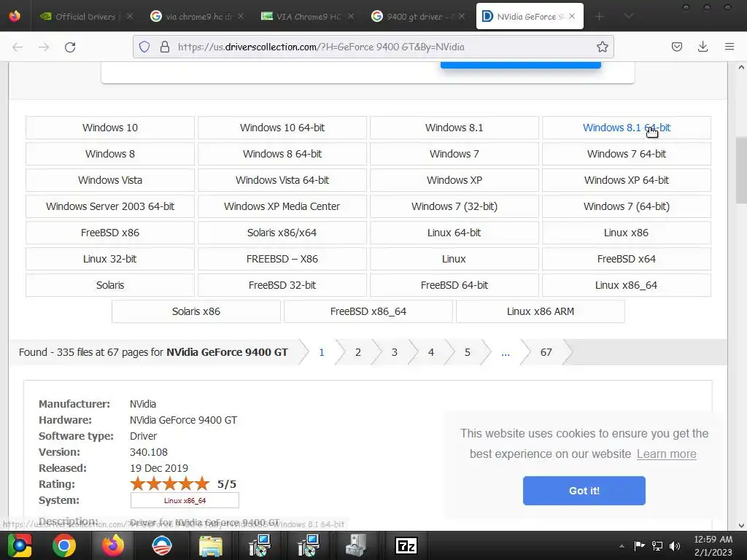Open the blue-red circular taskbar app
The image size is (747, 560).
162,545
